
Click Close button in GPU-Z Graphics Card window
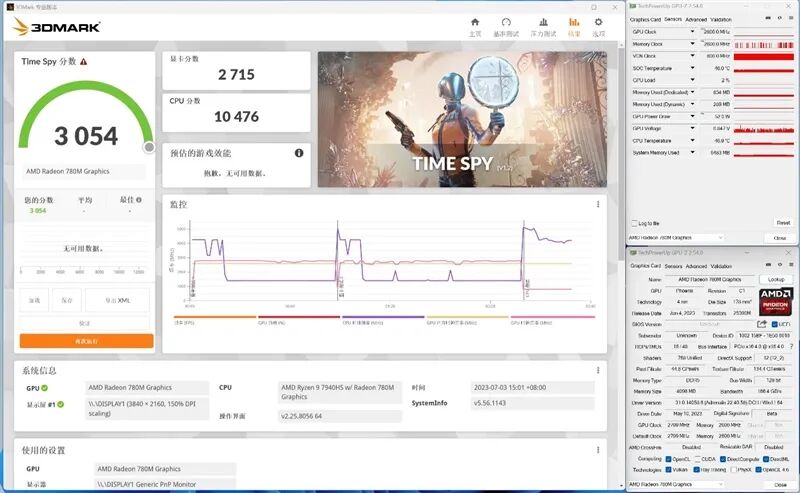tap(780, 485)
